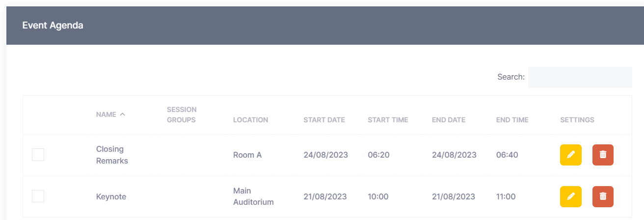Edit the Closing Remarks session via pencil icon
This screenshot has width=644, height=220.
[570, 155]
